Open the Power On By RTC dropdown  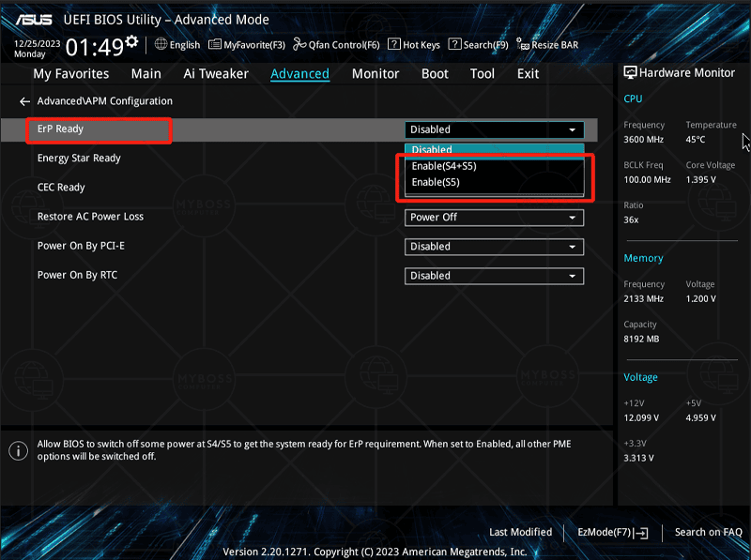click(x=494, y=276)
